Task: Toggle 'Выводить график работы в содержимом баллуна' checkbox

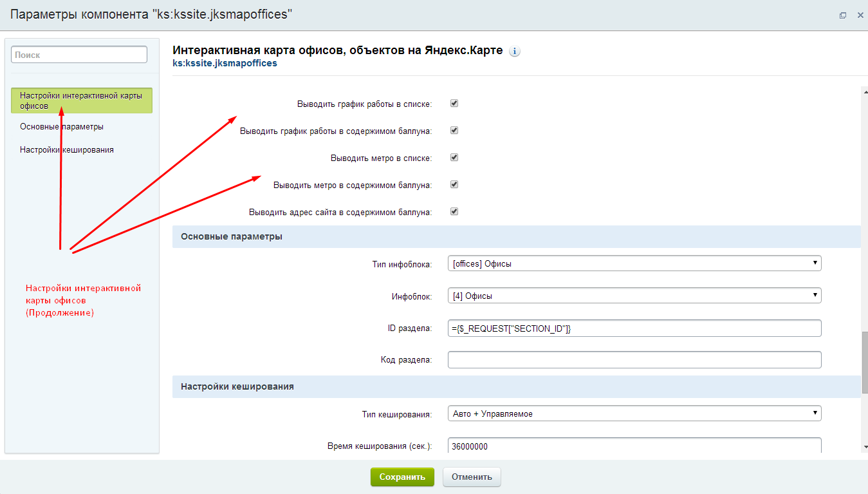Action: pos(454,130)
